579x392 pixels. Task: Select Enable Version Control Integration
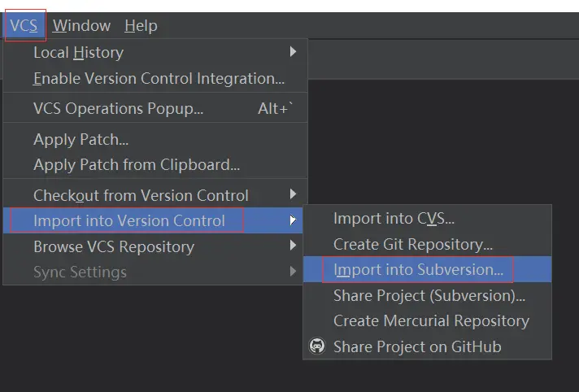[159, 79]
